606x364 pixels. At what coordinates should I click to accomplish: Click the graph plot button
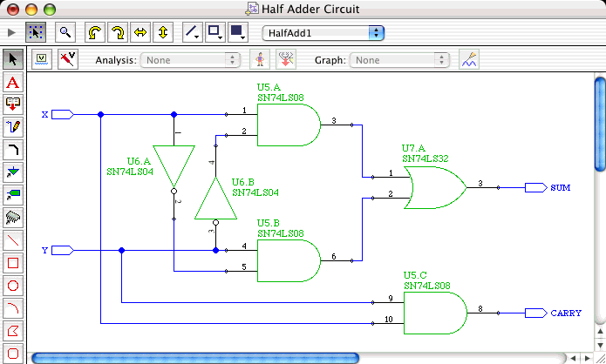[469, 59]
